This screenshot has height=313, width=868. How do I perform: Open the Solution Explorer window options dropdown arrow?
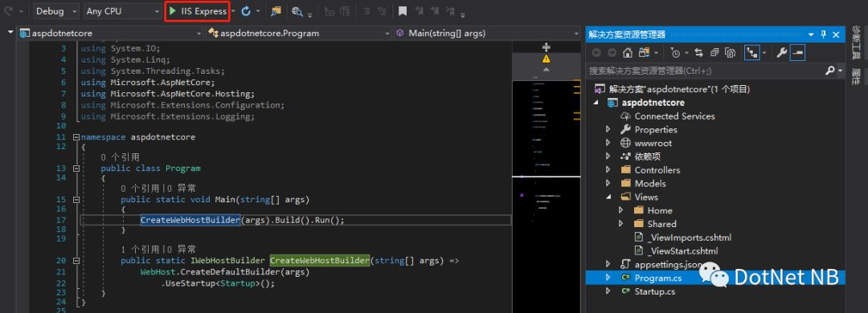coord(812,35)
